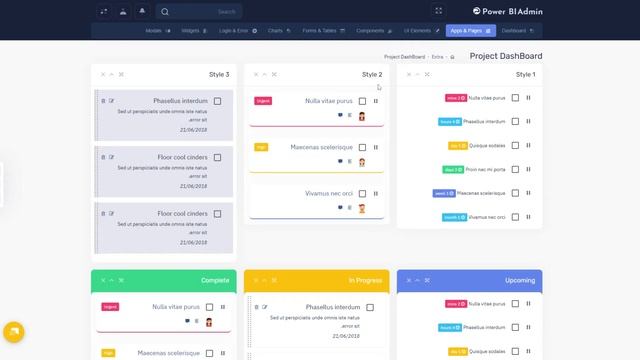Click the green badge beside Style 1 Proin nec mi porta
Screen dimensions: 640x360
(x=453, y=169)
